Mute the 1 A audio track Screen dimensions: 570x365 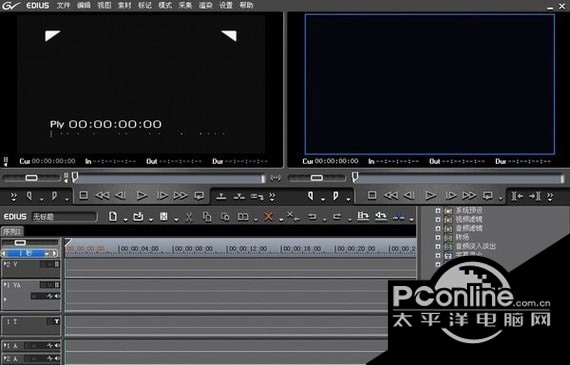pyautogui.click(x=57, y=346)
